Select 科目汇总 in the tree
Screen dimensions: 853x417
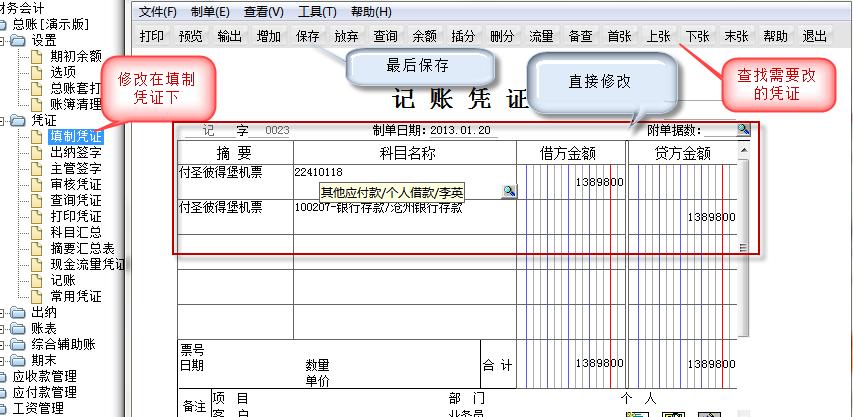[x=76, y=232]
